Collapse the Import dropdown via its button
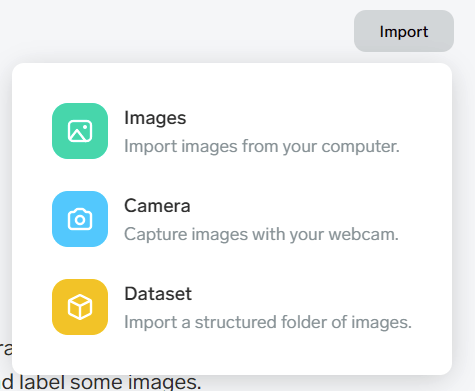The image size is (475, 391). click(404, 31)
